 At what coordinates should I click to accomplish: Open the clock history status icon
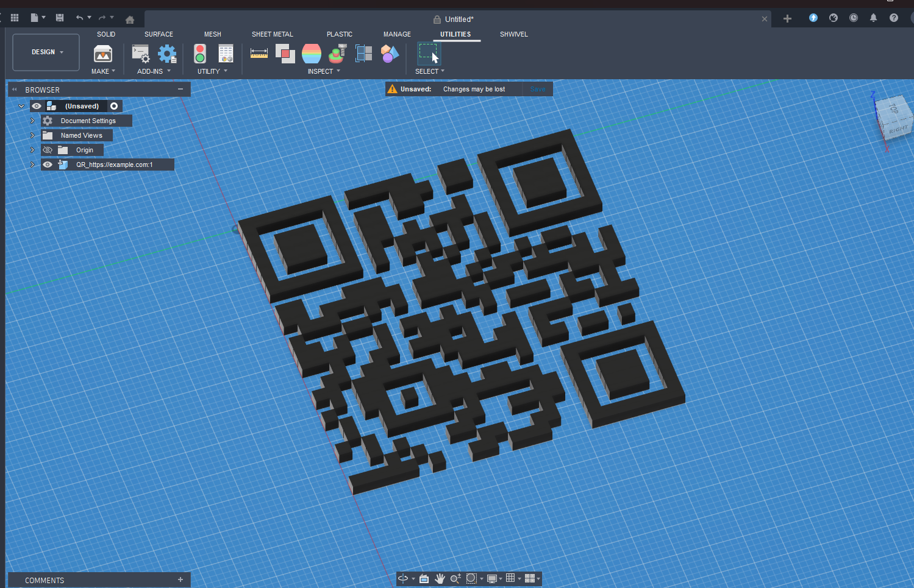(x=854, y=18)
